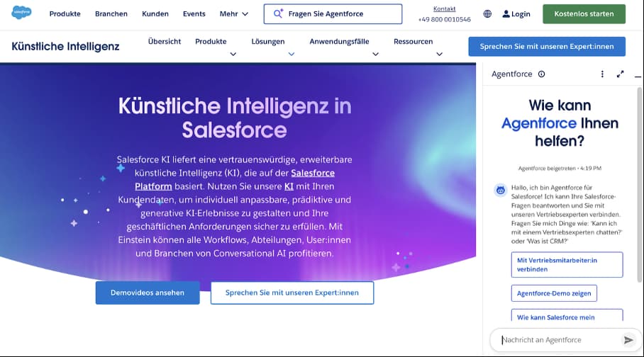
Task: Open Kunden in the top navigation
Action: (x=155, y=14)
